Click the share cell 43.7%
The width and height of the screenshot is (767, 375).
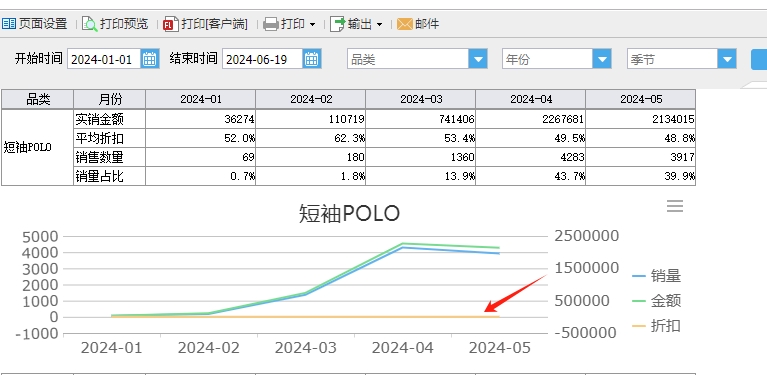(x=531, y=176)
